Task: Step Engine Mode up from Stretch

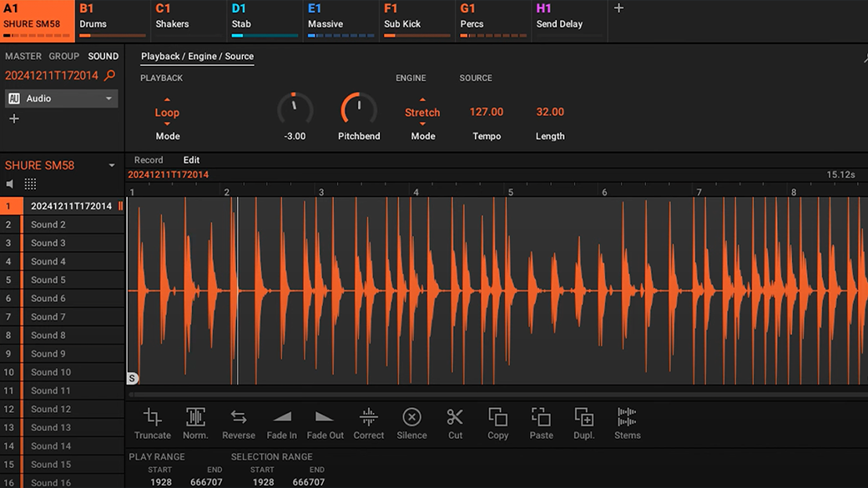Action: [422, 100]
